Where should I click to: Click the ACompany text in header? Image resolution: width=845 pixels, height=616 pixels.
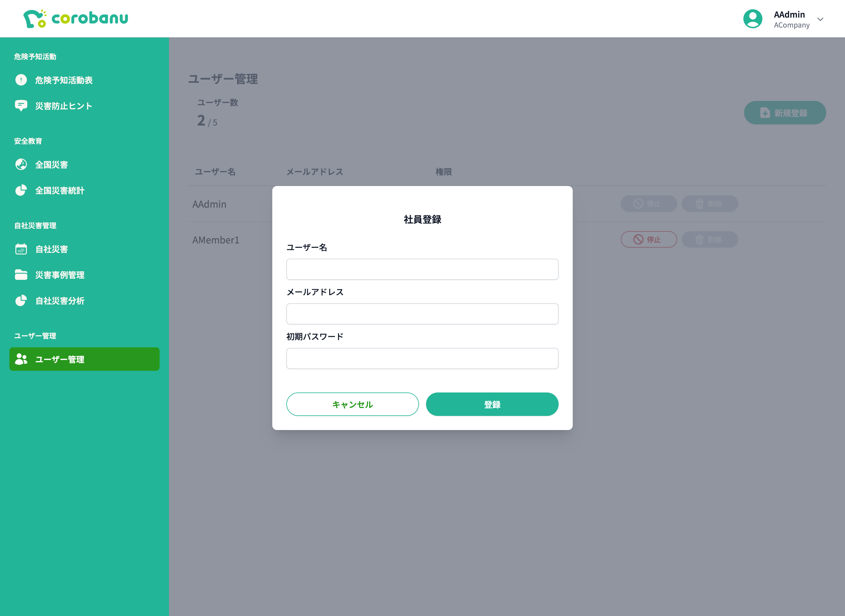coord(791,25)
